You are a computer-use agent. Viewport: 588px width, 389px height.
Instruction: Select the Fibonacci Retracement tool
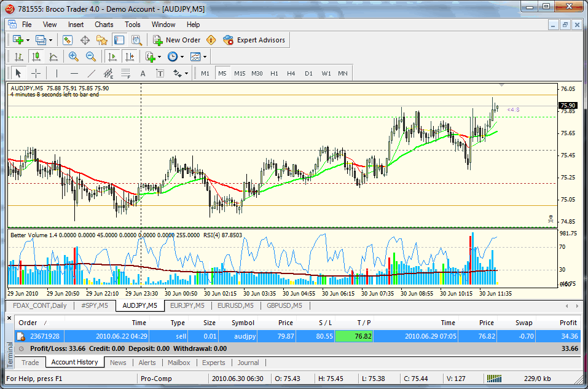[x=126, y=73]
